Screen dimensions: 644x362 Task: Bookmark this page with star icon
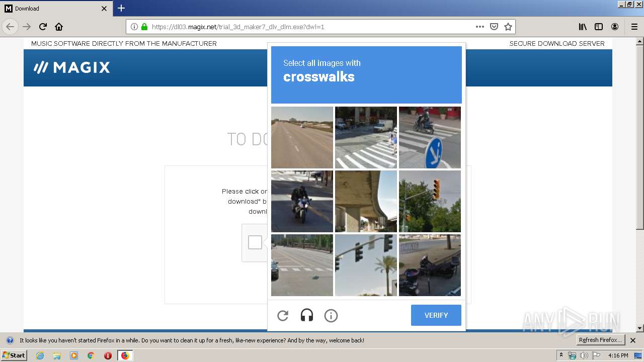pos(508,27)
